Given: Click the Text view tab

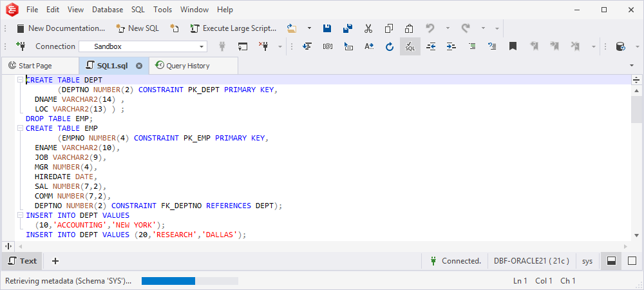Looking at the screenshot, I should click(x=22, y=261).
